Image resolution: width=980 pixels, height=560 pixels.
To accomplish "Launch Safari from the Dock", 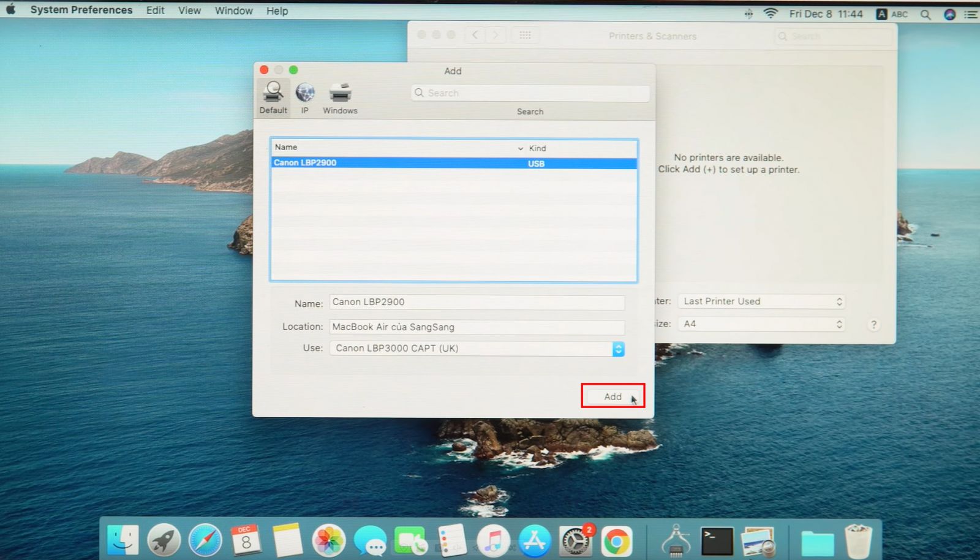I will point(205,540).
